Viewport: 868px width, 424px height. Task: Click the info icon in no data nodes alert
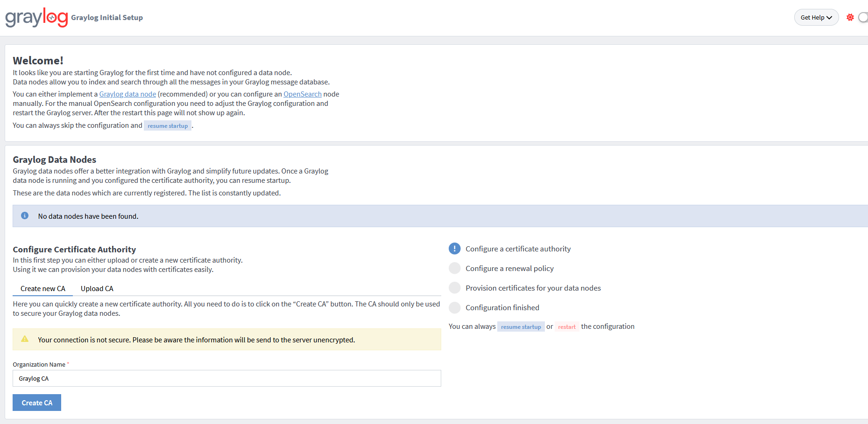25,215
